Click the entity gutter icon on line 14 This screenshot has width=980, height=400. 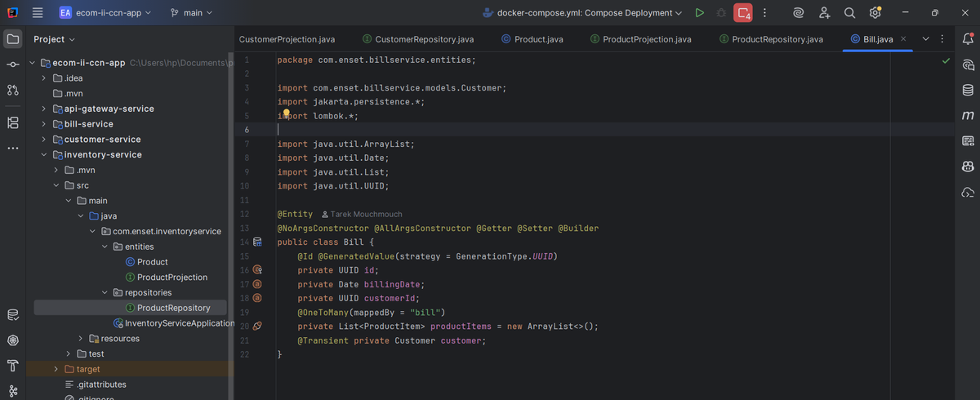click(x=257, y=242)
